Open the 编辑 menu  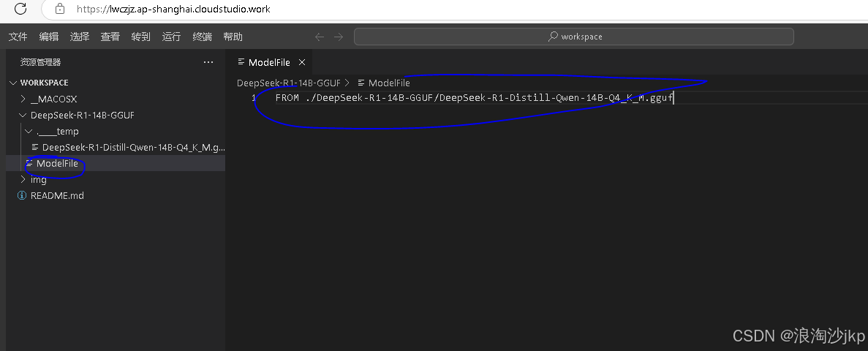[x=49, y=37]
